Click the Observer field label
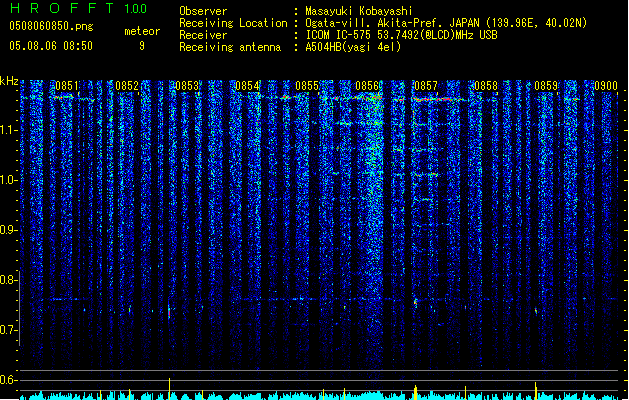Image resolution: width=629 pixels, height=400 pixels. [x=203, y=11]
